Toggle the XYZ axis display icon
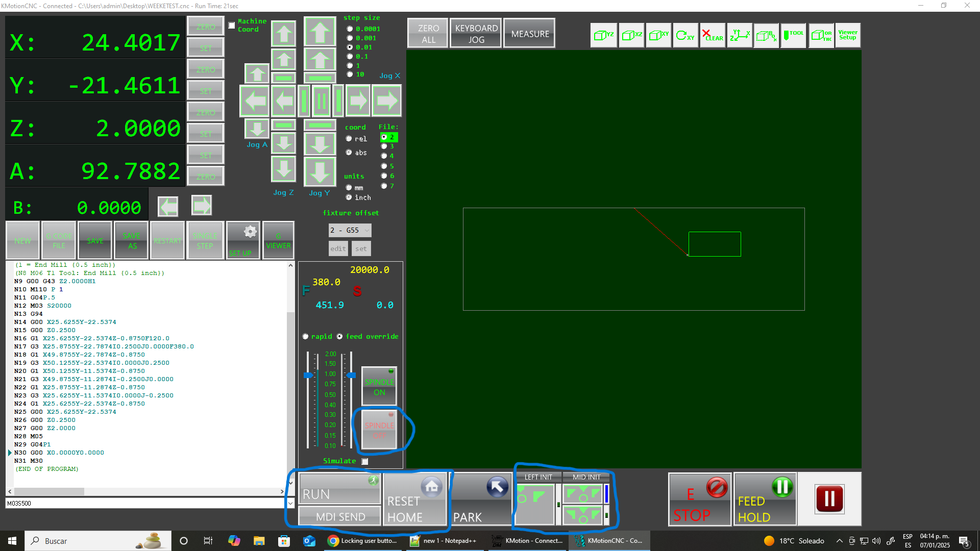Viewport: 980px width, 551px height. [x=740, y=35]
